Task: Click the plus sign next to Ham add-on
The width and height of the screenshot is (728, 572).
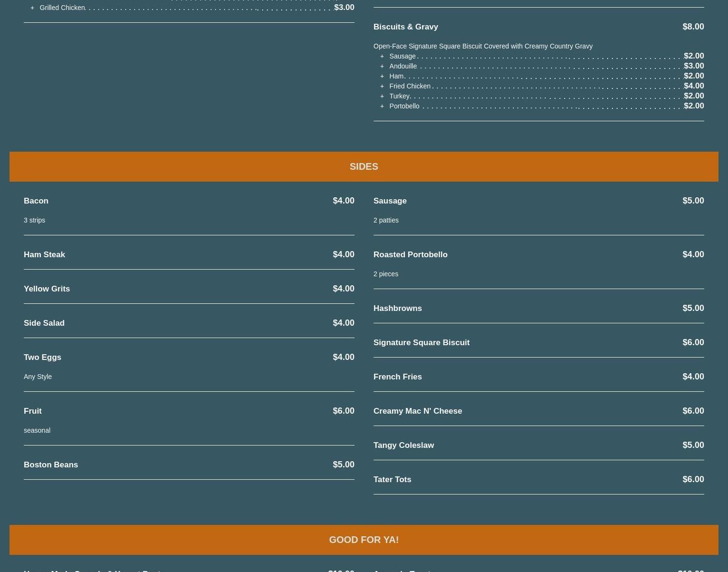Action: 382,76
